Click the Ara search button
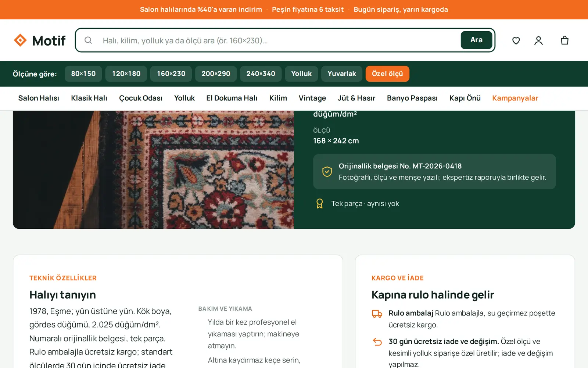This screenshot has height=368, width=588. [x=476, y=40]
